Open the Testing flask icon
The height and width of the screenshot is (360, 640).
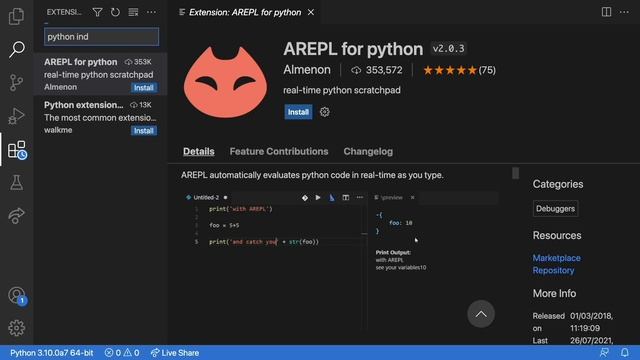pyautogui.click(x=16, y=182)
